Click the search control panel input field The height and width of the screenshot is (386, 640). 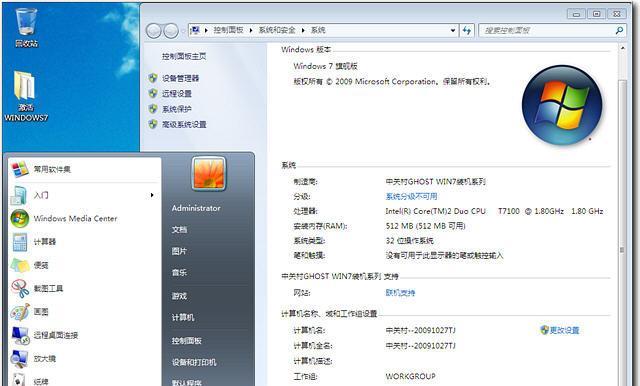pyautogui.click(x=547, y=30)
